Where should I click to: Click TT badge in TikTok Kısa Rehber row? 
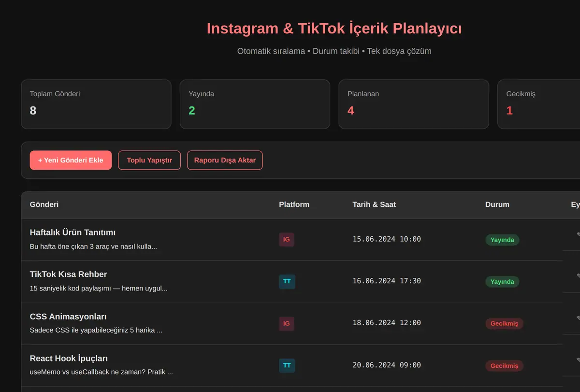point(287,282)
